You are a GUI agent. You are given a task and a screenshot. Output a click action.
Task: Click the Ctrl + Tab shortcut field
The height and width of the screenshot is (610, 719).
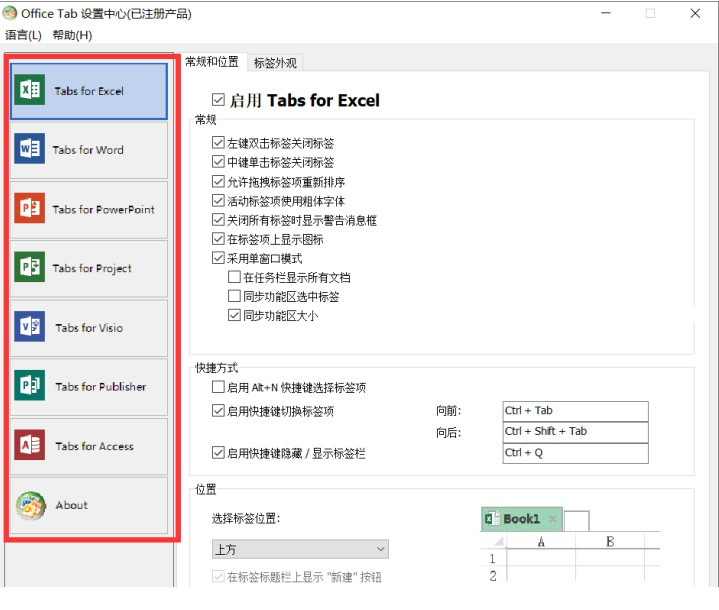click(x=575, y=411)
